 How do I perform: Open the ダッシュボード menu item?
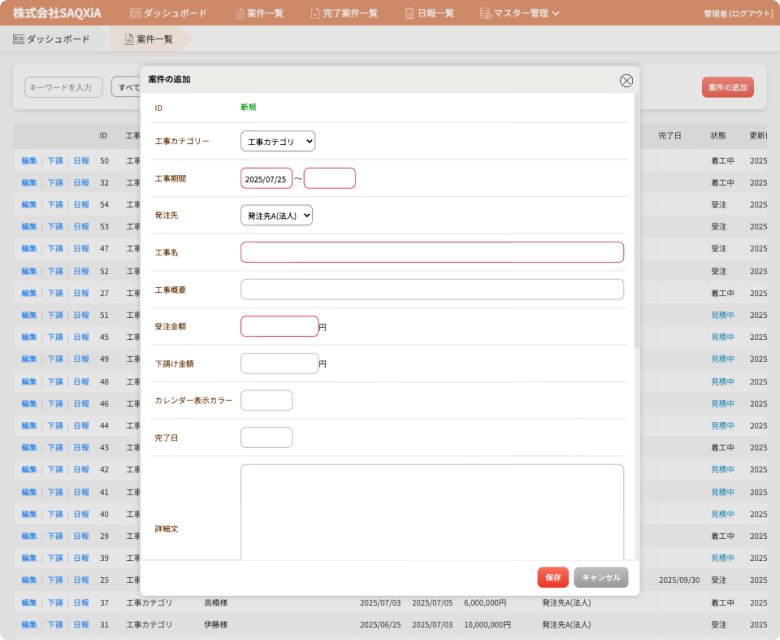pos(168,13)
